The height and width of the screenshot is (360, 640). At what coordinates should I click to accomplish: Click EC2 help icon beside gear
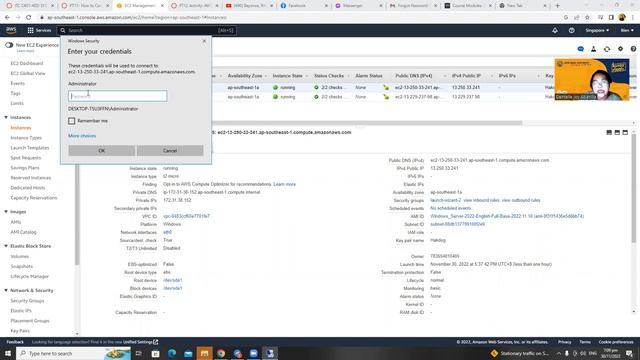tap(633, 49)
